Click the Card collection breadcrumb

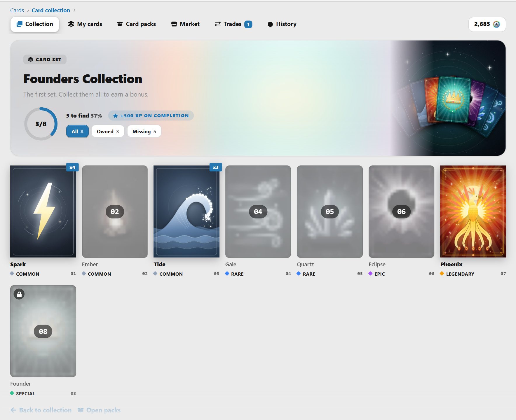(x=51, y=10)
